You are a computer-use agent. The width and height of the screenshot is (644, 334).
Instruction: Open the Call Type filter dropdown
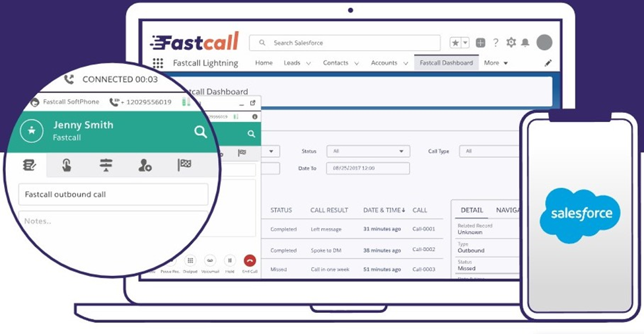click(x=489, y=151)
